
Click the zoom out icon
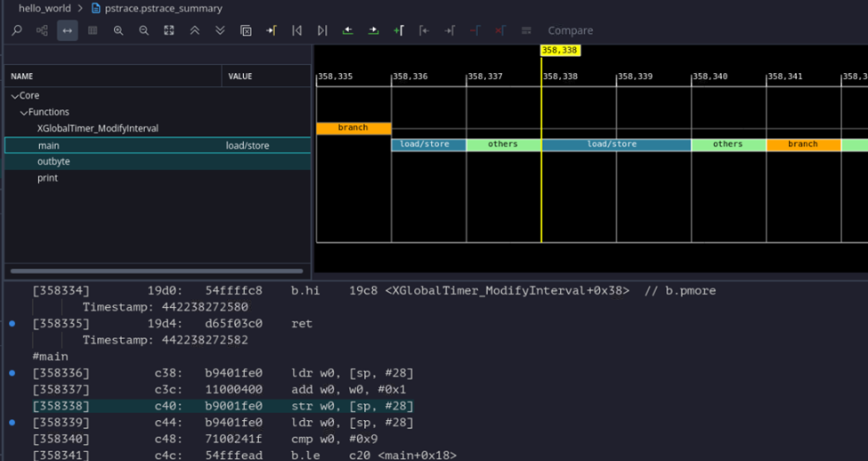(x=143, y=30)
